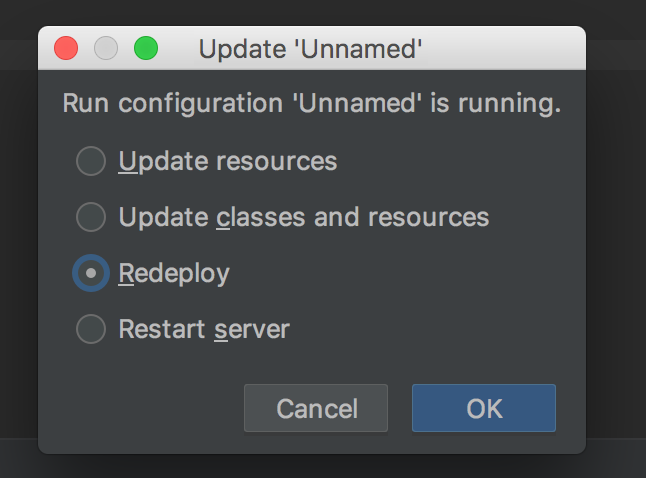This screenshot has height=478, width=646.
Task: Dismiss the dialog with Cancel
Action: [x=316, y=408]
